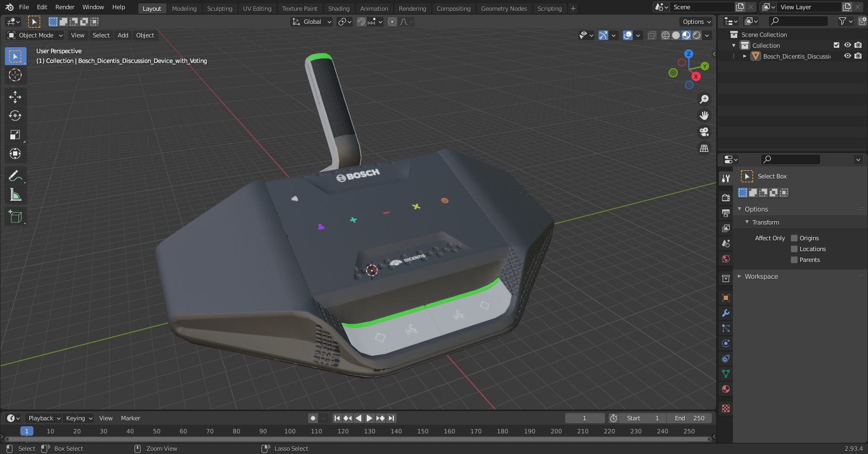Image resolution: width=868 pixels, height=454 pixels.
Task: Expand Bosch_Dicentis object in outliner
Action: click(x=745, y=56)
